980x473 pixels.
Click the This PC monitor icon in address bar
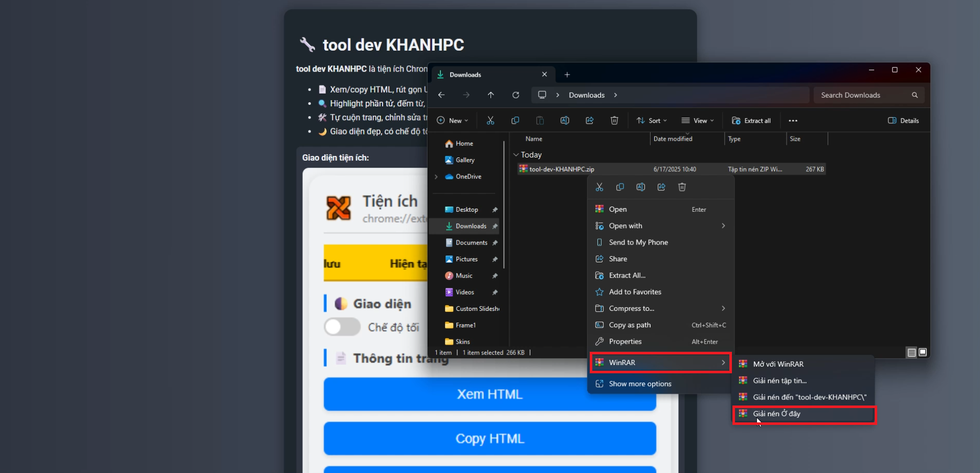[x=542, y=95]
